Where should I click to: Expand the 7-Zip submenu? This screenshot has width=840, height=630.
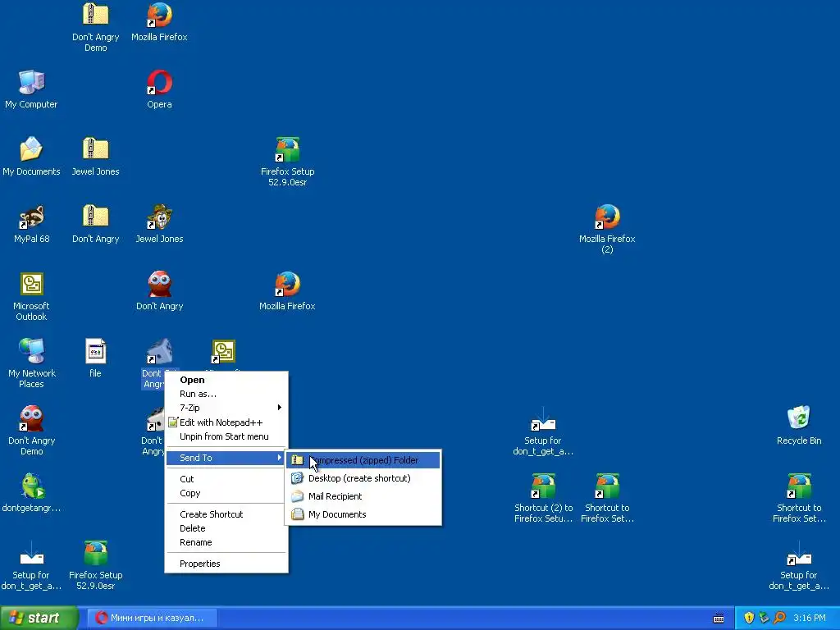(x=226, y=408)
